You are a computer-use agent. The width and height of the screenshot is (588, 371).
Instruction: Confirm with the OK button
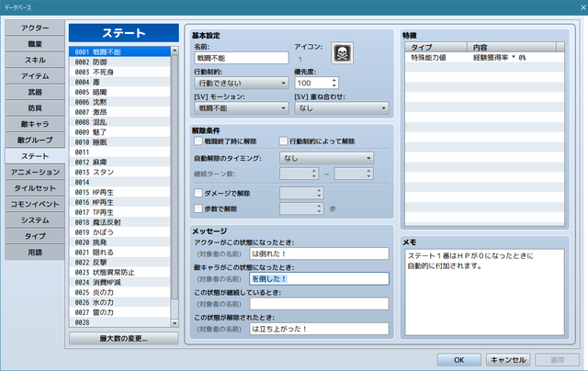coord(459,360)
